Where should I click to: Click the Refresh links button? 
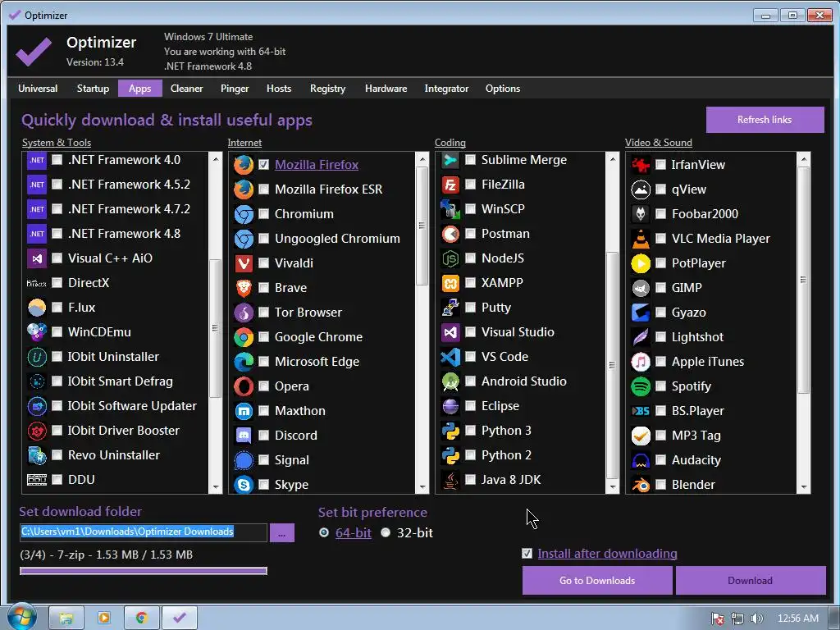pyautogui.click(x=765, y=120)
